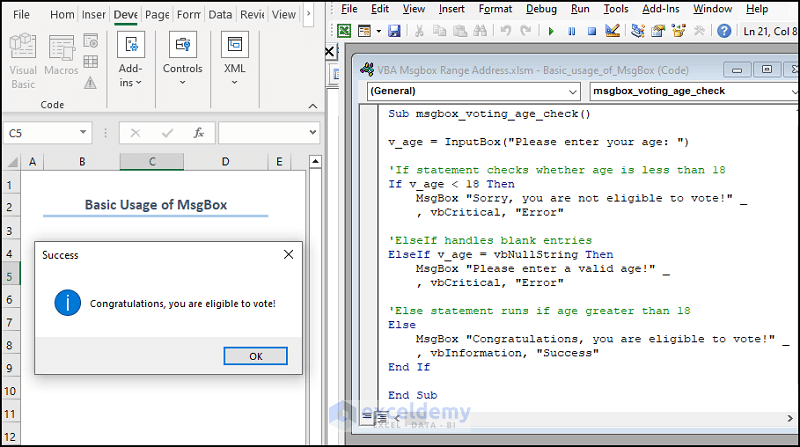This screenshot has height=447, width=800.
Task: Switch to Excel Insert ribbon tab
Action: 93,14
